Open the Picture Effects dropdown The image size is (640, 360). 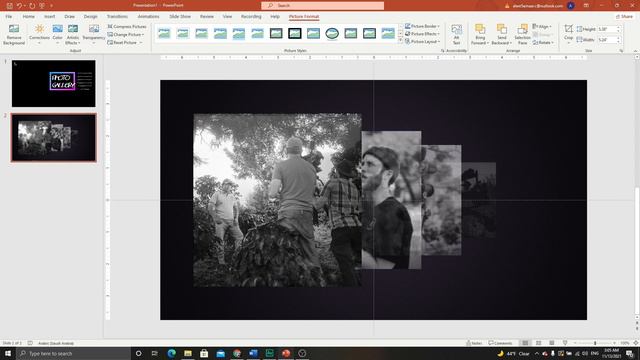[x=422, y=34]
